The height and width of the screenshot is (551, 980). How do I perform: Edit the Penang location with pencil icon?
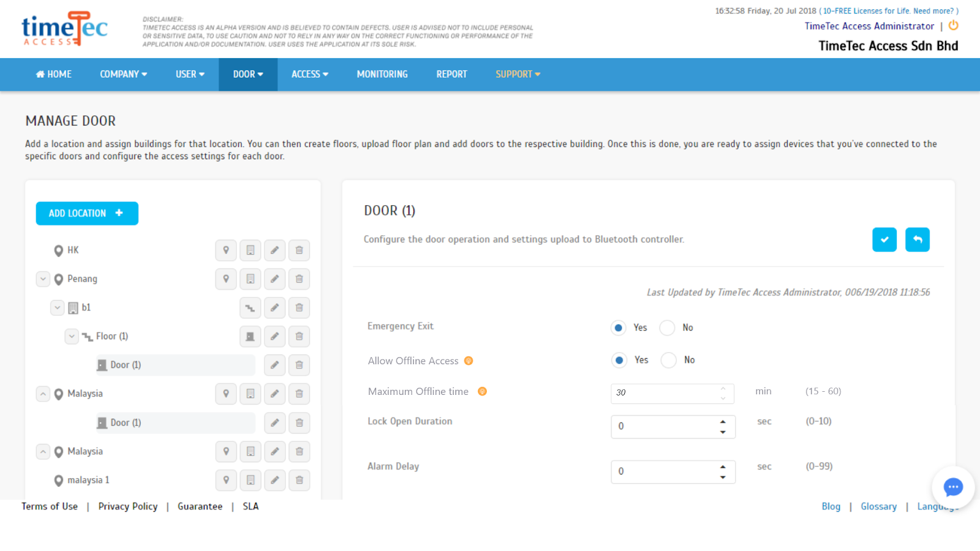[275, 279]
